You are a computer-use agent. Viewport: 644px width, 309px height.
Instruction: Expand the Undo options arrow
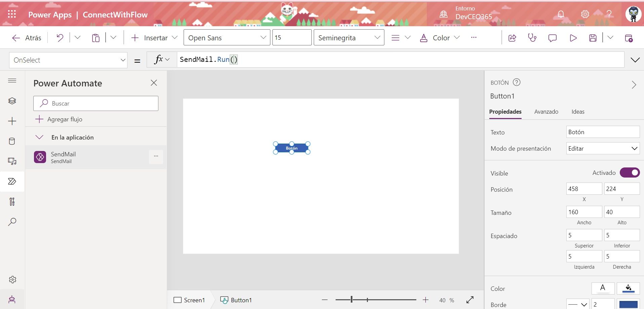pyautogui.click(x=77, y=37)
